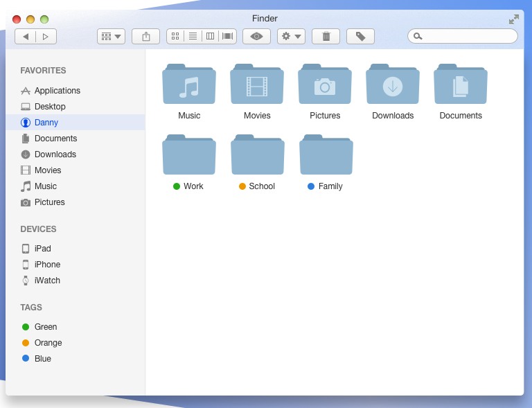
Task: Click the trash delete icon
Action: coord(326,36)
